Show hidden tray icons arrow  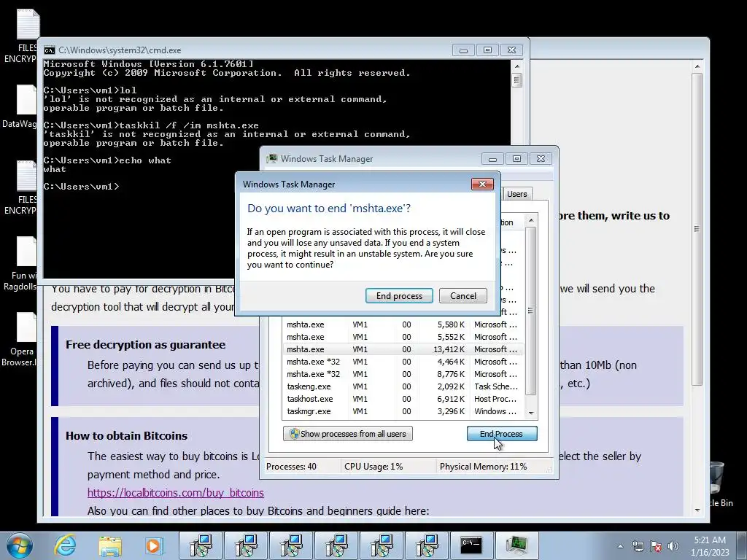tap(620, 546)
